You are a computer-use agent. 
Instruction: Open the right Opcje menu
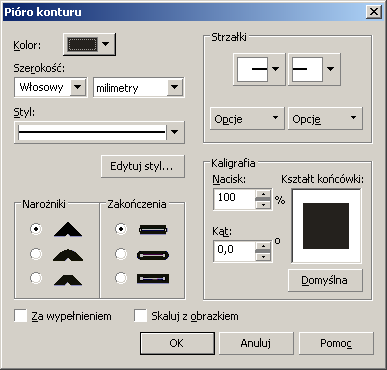click(325, 118)
